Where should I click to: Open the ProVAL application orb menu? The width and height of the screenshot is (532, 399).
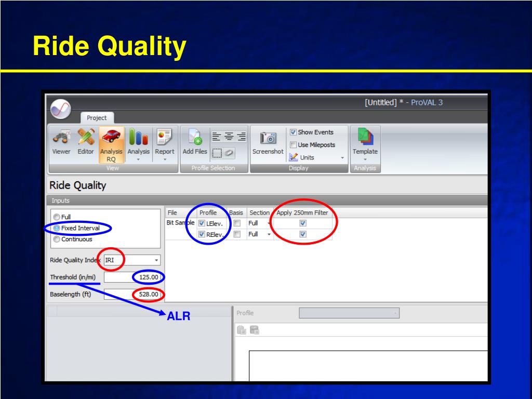pos(60,109)
